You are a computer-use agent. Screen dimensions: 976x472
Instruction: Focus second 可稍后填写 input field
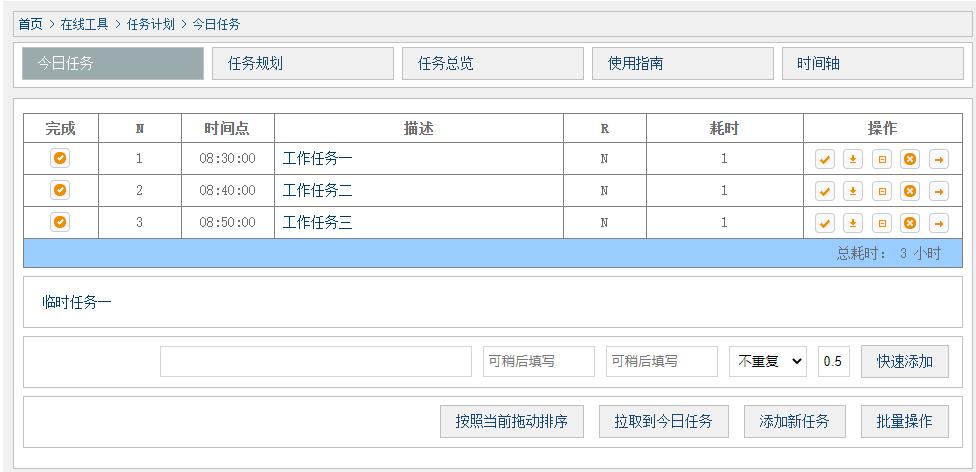662,361
